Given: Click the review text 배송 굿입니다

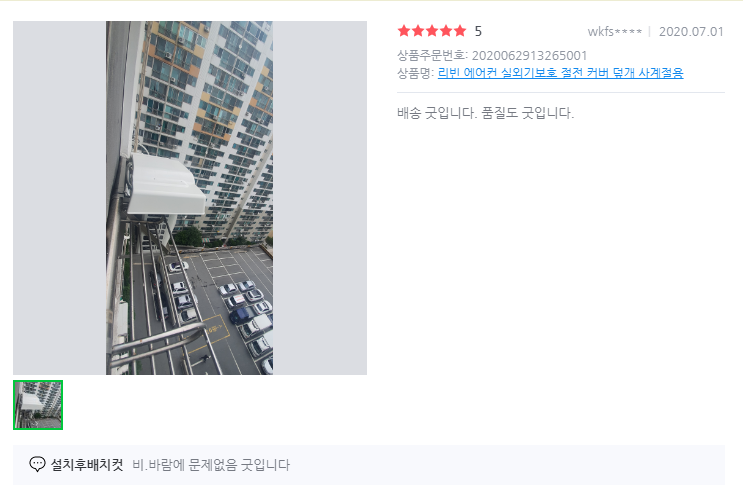Looking at the screenshot, I should (x=436, y=113).
